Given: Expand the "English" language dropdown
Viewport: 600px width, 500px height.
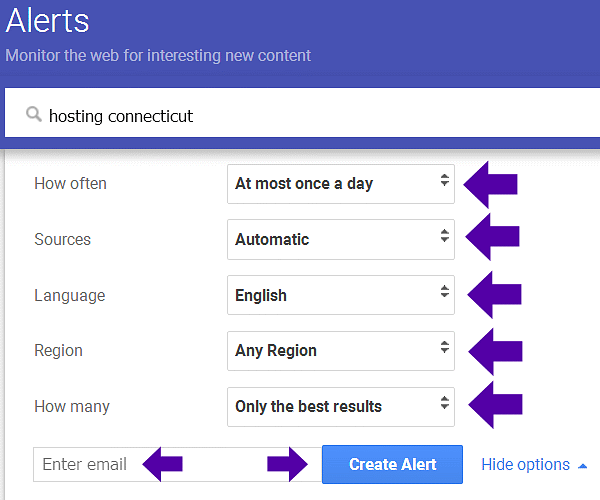Looking at the screenshot, I should [330, 296].
